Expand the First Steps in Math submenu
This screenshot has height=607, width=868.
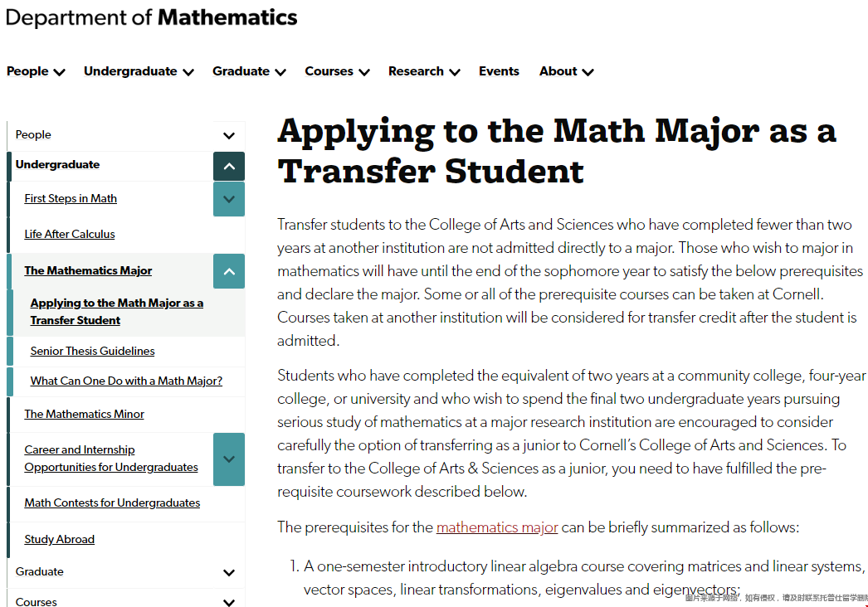click(x=229, y=199)
